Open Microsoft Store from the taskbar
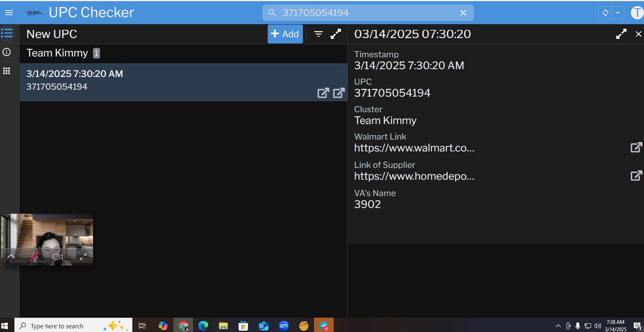The width and height of the screenshot is (644, 332). [243, 326]
